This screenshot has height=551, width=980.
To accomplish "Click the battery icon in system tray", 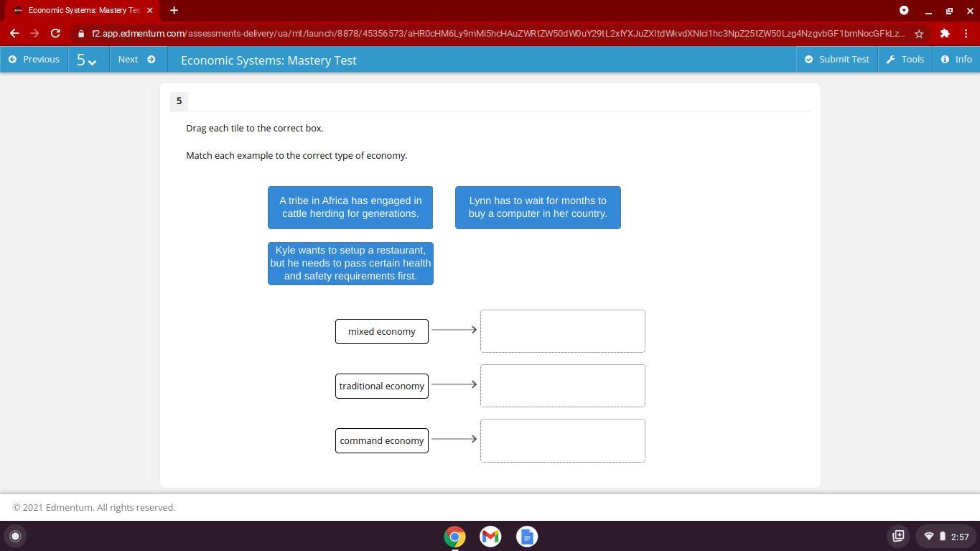I will (942, 536).
